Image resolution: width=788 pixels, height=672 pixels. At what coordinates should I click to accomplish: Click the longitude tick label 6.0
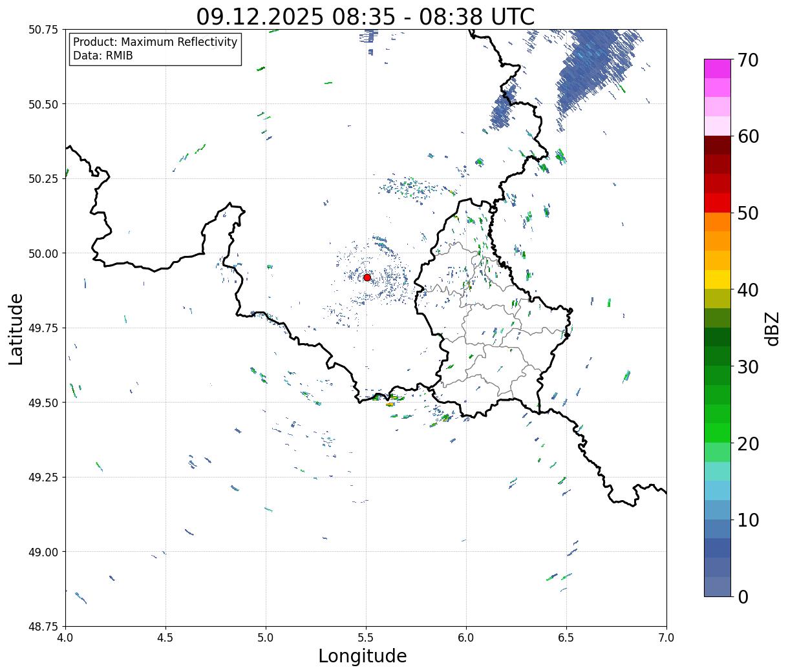[466, 637]
